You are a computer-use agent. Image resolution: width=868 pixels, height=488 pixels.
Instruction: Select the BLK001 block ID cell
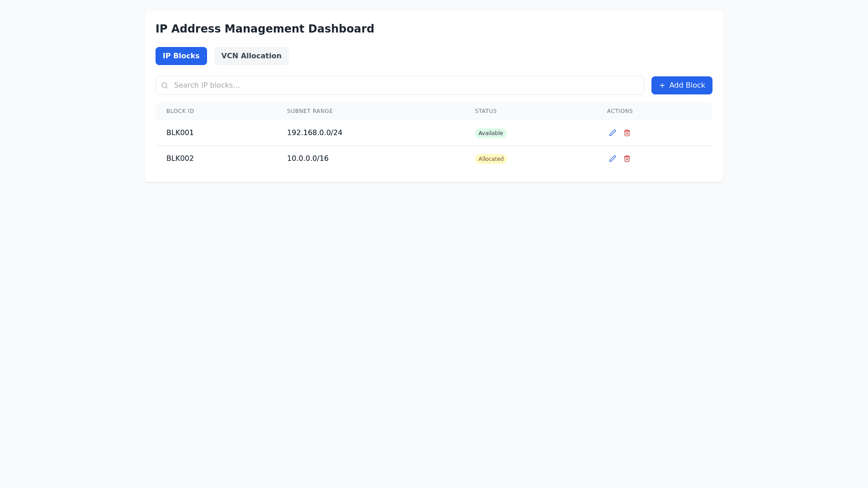coord(180,133)
